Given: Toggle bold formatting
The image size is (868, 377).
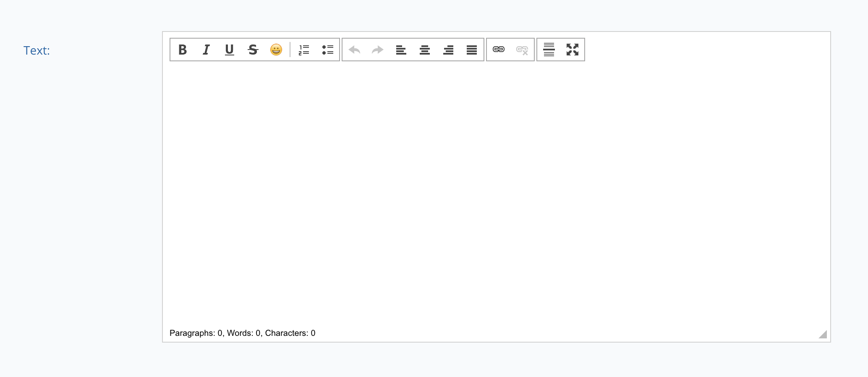Looking at the screenshot, I should point(183,50).
